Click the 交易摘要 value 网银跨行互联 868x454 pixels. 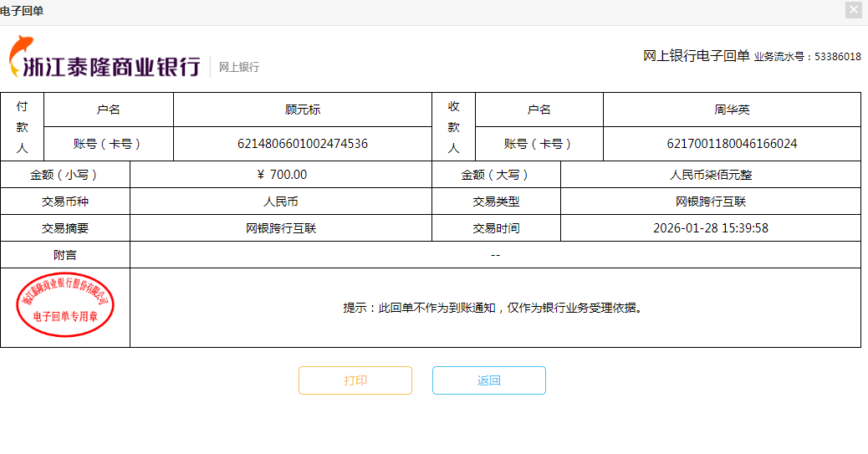pyautogui.click(x=281, y=228)
